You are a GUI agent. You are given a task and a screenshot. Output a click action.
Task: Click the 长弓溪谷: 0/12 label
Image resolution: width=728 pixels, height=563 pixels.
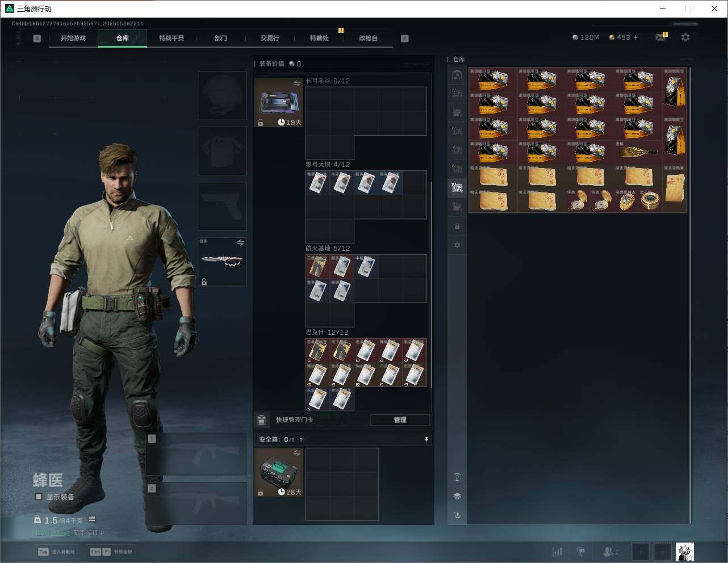point(328,81)
